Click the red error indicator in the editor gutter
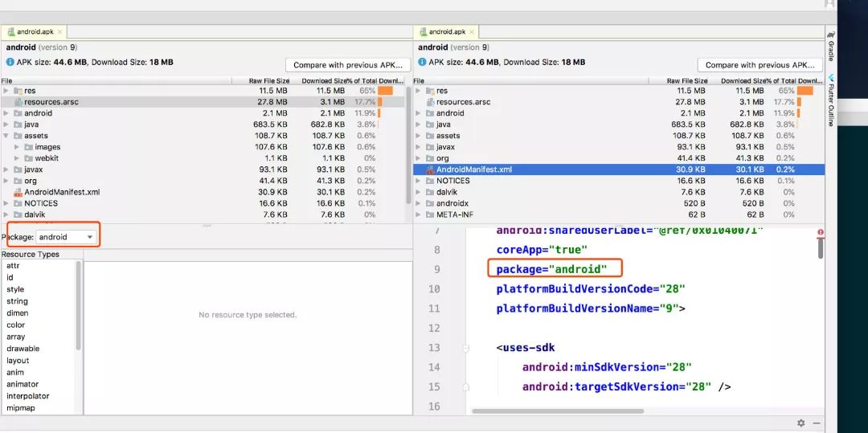The width and height of the screenshot is (868, 433). pos(821,232)
